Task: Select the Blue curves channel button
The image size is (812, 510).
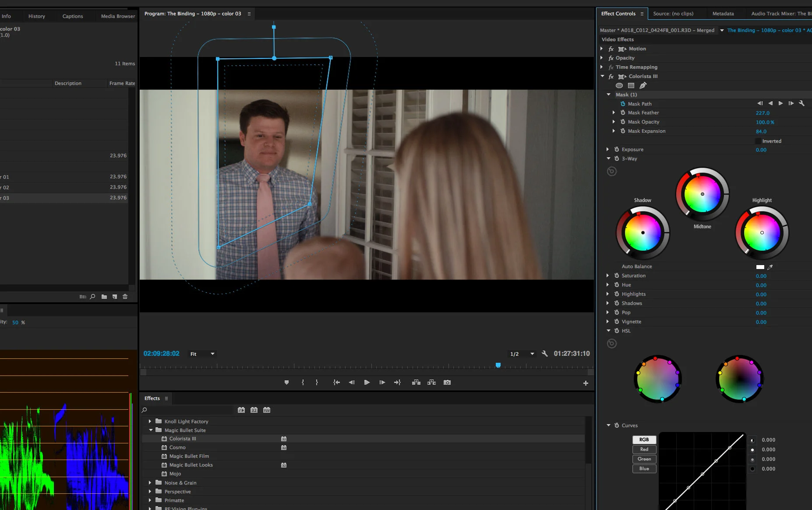Action: pyautogui.click(x=644, y=469)
